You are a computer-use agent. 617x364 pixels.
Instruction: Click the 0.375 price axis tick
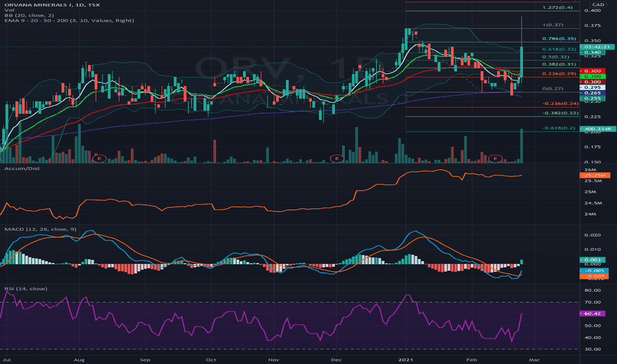593,25
